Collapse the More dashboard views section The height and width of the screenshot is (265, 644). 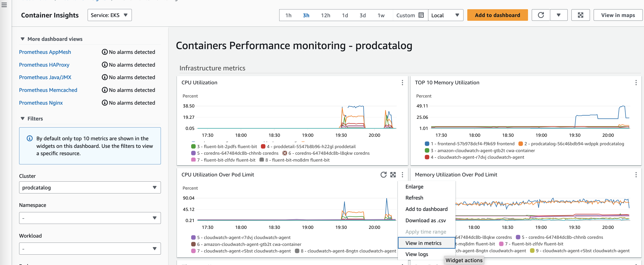point(22,39)
